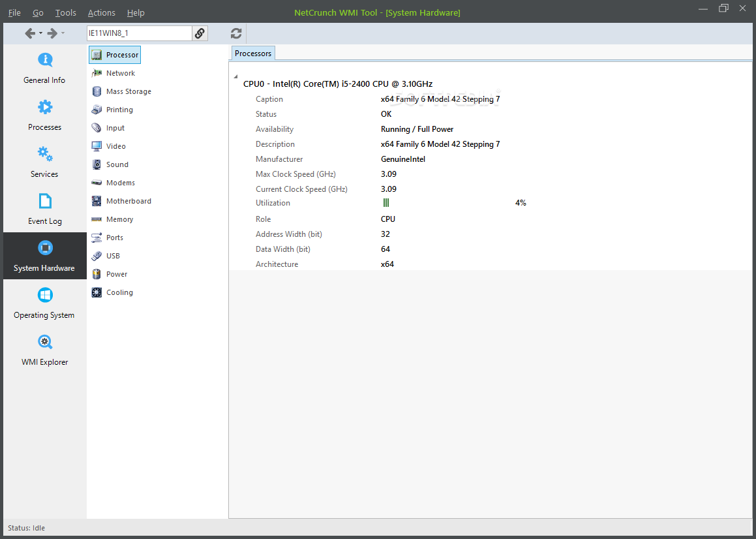Viewport: 756px width, 539px height.
Task: Open the back history dropdown arrow
Action: 41,33
